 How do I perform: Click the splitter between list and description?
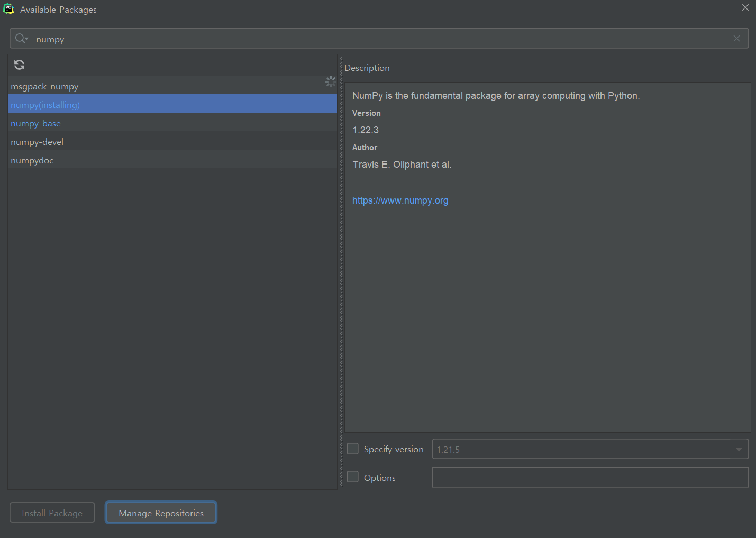pyautogui.click(x=341, y=271)
